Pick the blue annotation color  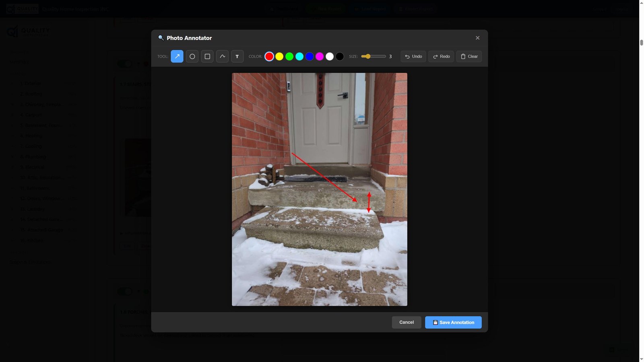click(x=309, y=56)
